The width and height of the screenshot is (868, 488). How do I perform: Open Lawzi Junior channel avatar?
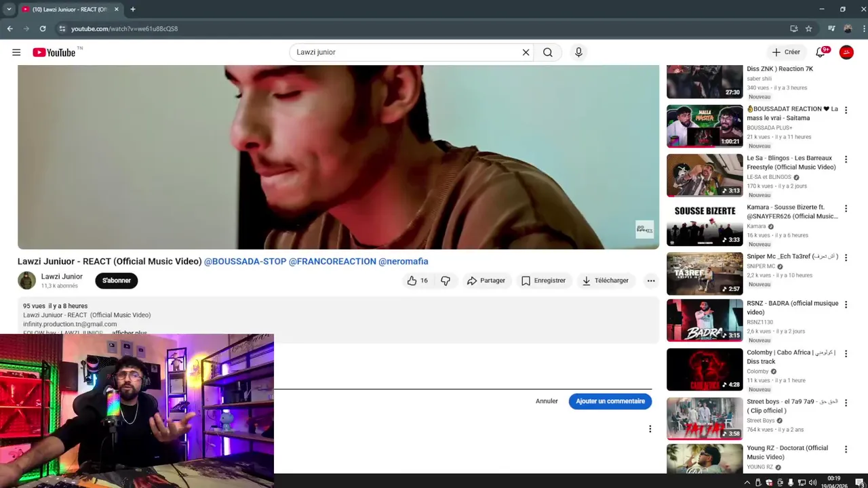(x=26, y=281)
